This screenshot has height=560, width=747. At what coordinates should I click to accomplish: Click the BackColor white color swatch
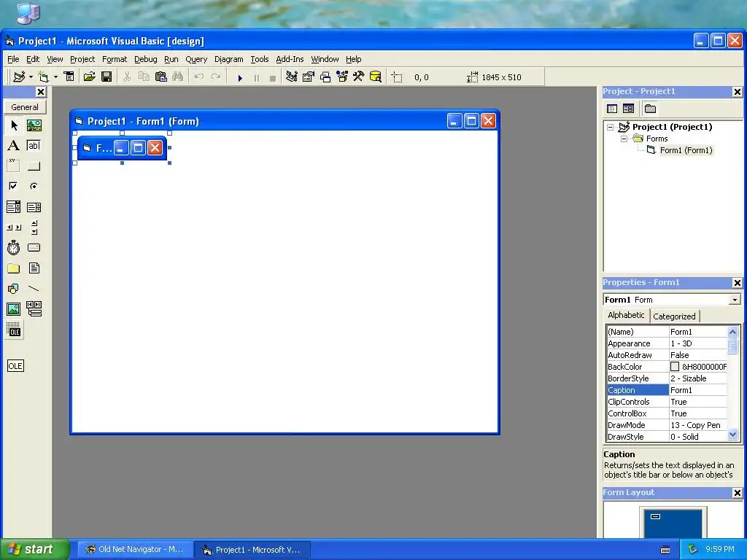675,367
